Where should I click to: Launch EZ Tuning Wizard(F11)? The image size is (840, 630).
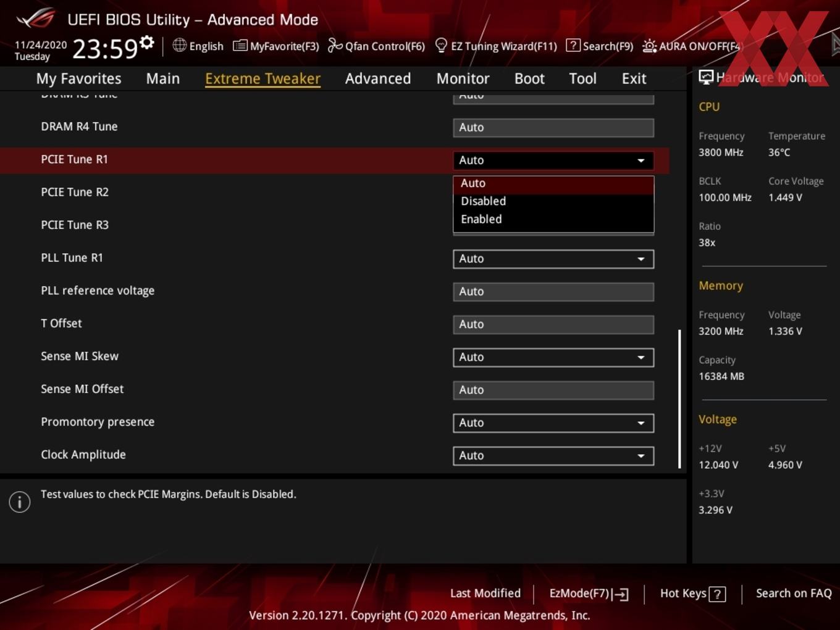point(496,46)
